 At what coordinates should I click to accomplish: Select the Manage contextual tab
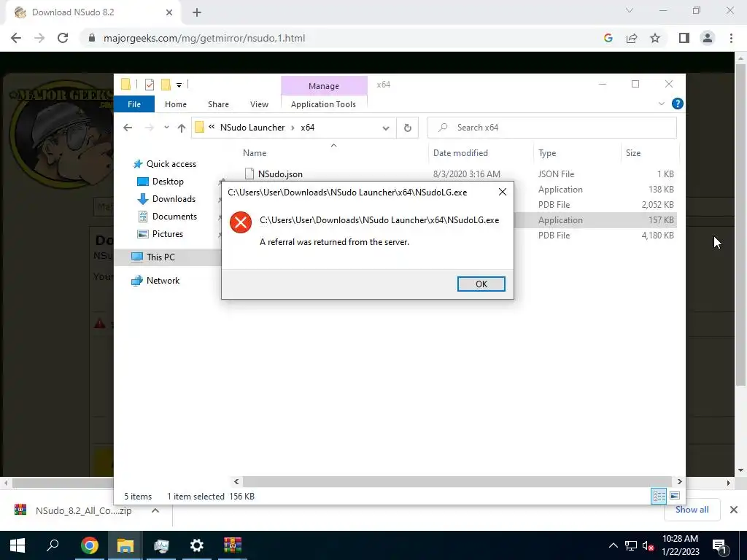click(324, 86)
